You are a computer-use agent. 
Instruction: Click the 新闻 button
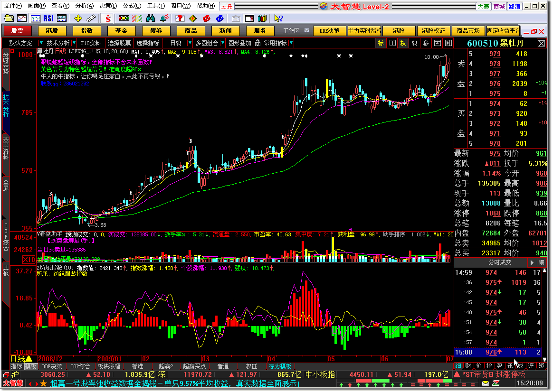[225, 31]
